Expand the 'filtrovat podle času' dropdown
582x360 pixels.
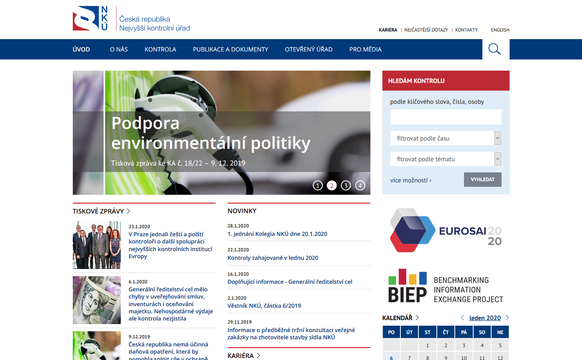coord(446,138)
